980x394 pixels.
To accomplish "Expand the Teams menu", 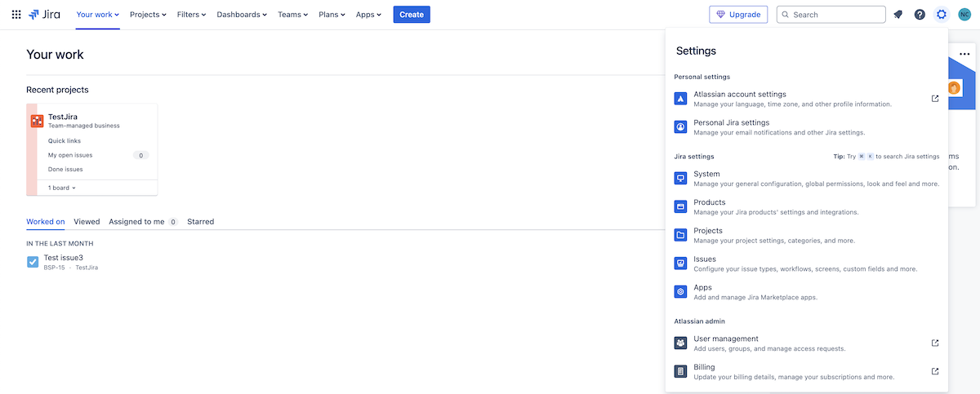I will pyautogui.click(x=293, y=15).
